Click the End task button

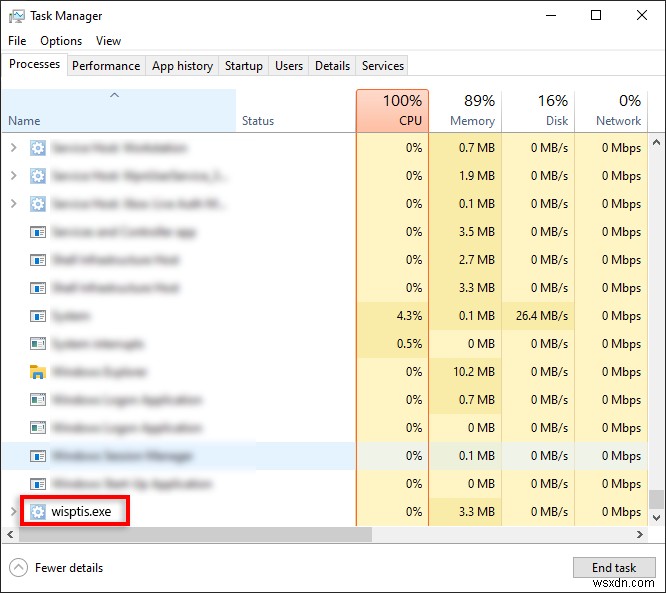tap(614, 568)
